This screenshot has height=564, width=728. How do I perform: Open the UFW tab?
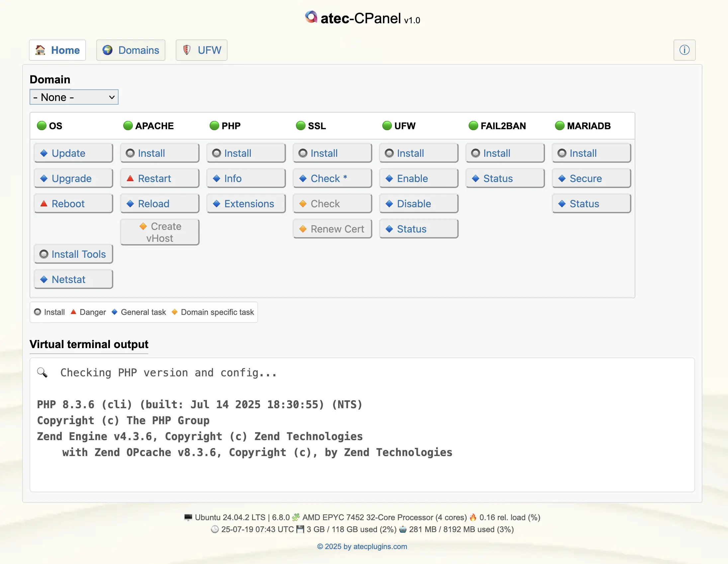[x=201, y=50]
